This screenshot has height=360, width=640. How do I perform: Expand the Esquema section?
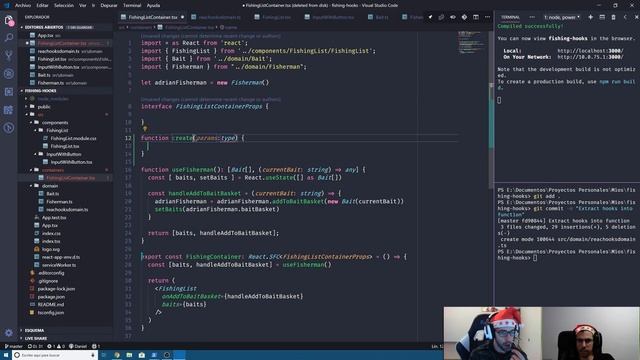[34, 330]
